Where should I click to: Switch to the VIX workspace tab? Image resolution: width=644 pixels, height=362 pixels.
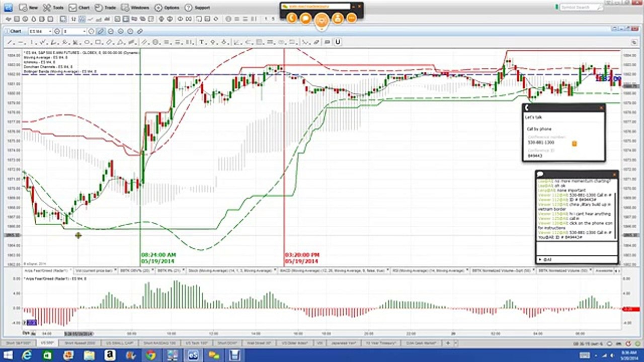click(x=319, y=343)
